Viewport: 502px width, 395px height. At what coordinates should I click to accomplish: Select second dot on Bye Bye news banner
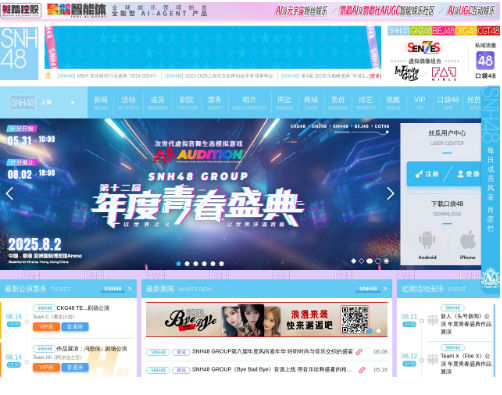click(x=379, y=331)
